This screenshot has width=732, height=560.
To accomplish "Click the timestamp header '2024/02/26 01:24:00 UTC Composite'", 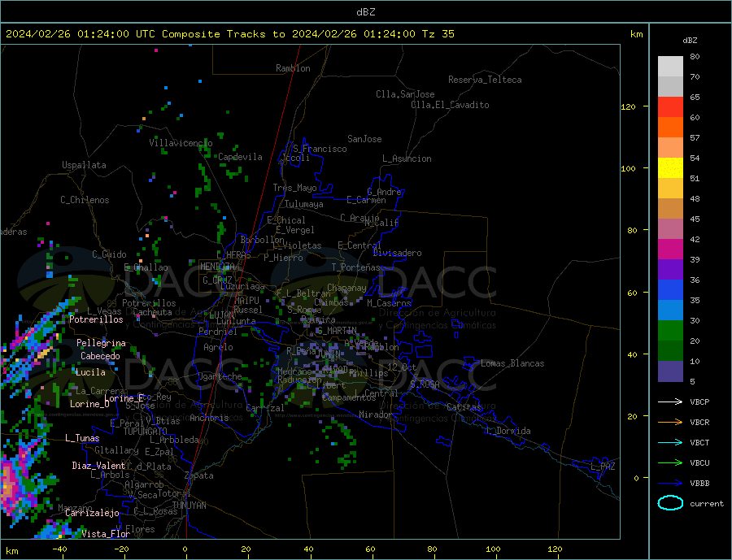I will tap(112, 34).
